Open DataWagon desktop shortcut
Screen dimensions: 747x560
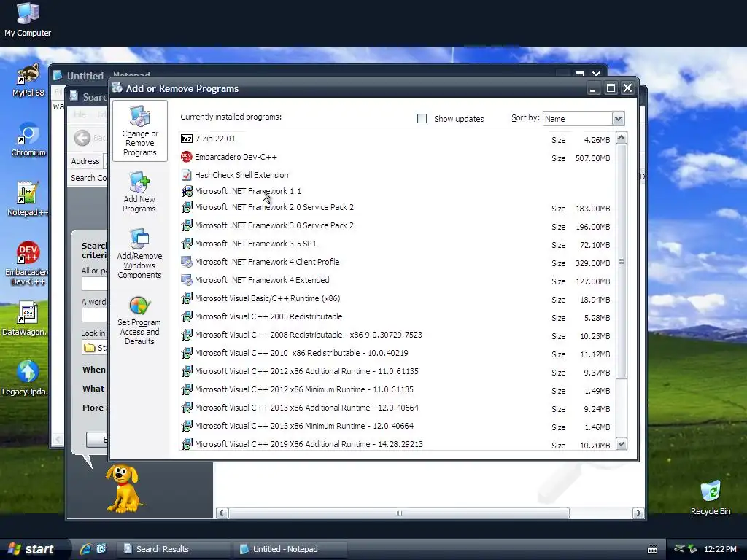tap(25, 319)
